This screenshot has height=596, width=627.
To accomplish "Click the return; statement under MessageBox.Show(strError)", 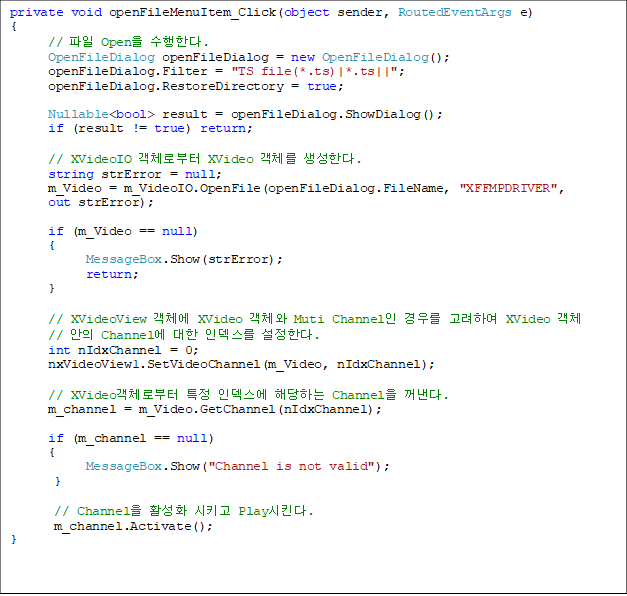I will (x=112, y=274).
